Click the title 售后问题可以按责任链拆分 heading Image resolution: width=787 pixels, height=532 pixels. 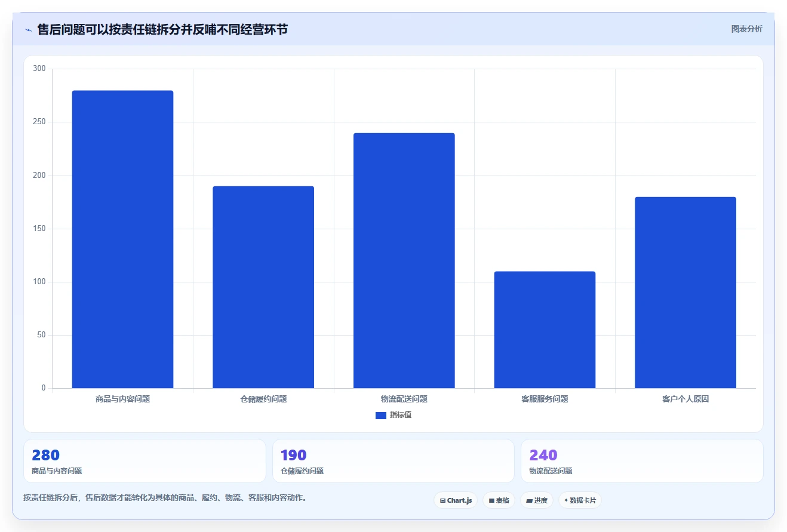(162, 29)
